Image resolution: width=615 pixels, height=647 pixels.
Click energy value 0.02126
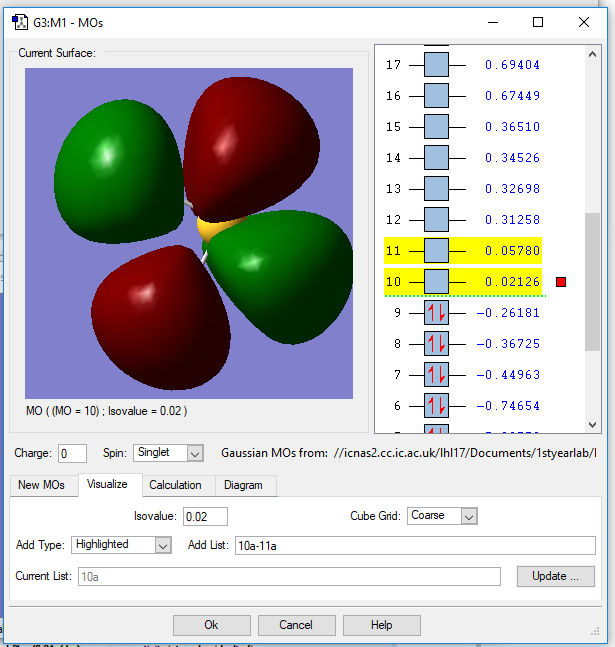click(512, 282)
